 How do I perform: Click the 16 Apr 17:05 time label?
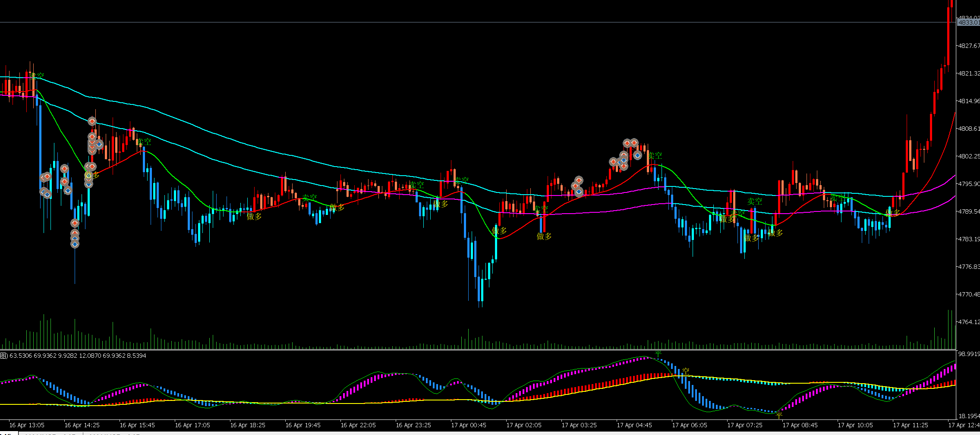click(192, 425)
